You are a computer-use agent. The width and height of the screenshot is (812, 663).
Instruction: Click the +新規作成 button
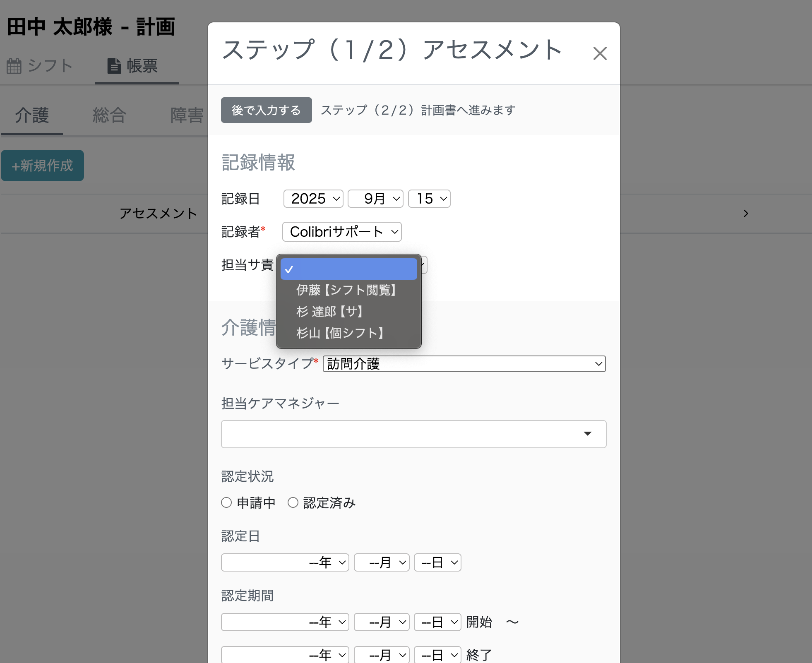pyautogui.click(x=42, y=166)
